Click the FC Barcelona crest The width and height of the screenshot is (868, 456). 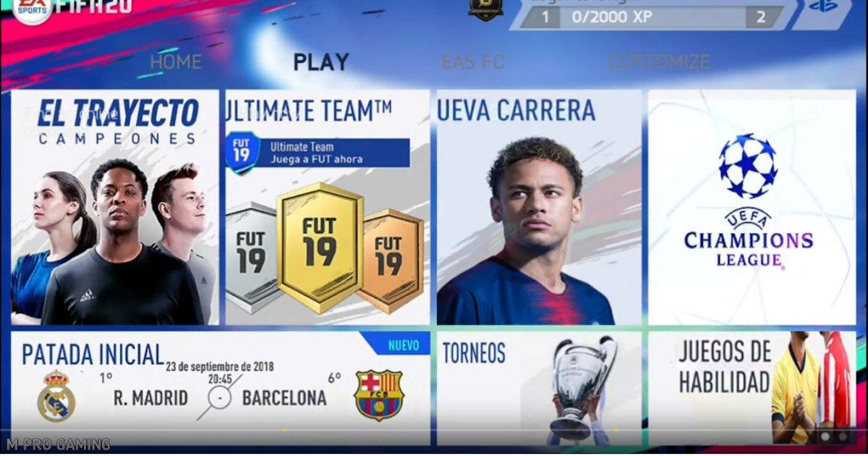click(x=378, y=395)
